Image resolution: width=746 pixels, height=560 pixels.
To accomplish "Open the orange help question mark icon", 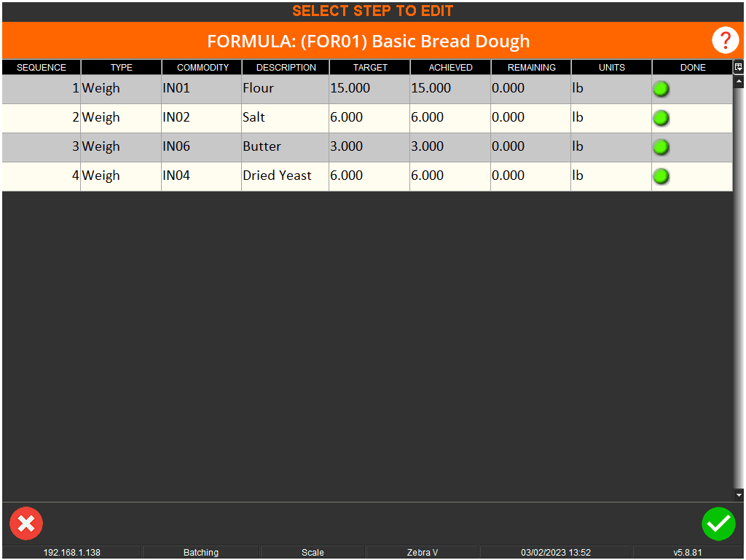I will click(725, 41).
